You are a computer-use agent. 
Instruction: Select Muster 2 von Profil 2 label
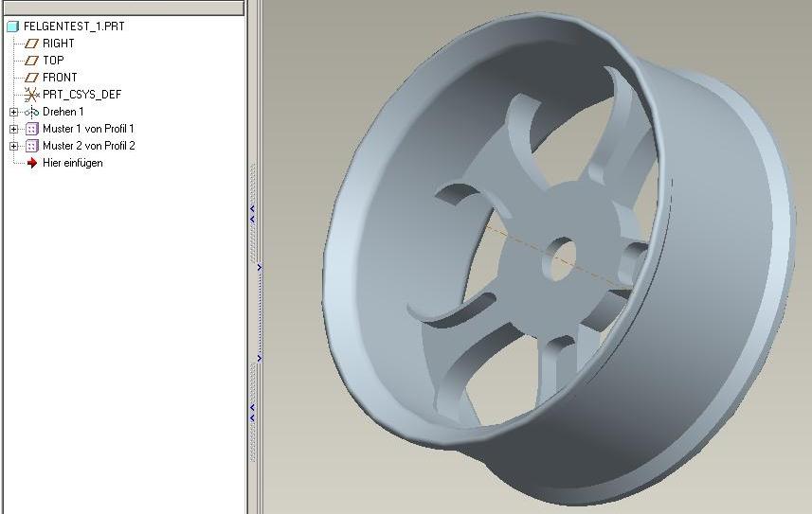[x=89, y=146]
